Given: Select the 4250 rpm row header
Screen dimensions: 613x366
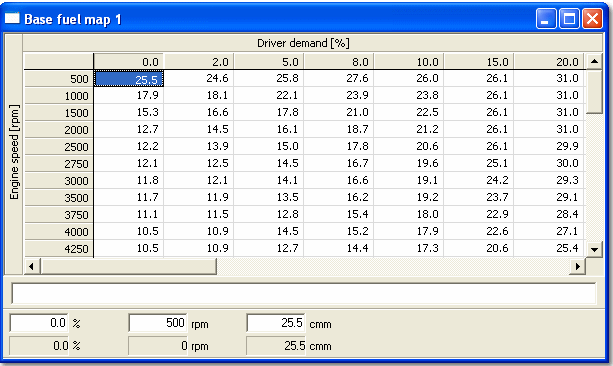Looking at the screenshot, I should (59, 249).
